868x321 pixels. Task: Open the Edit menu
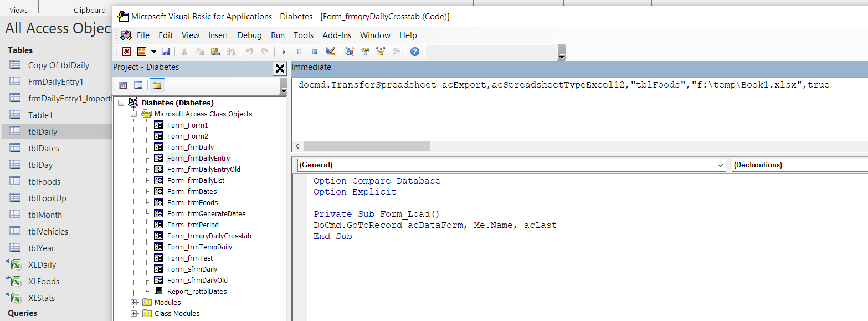click(x=166, y=35)
